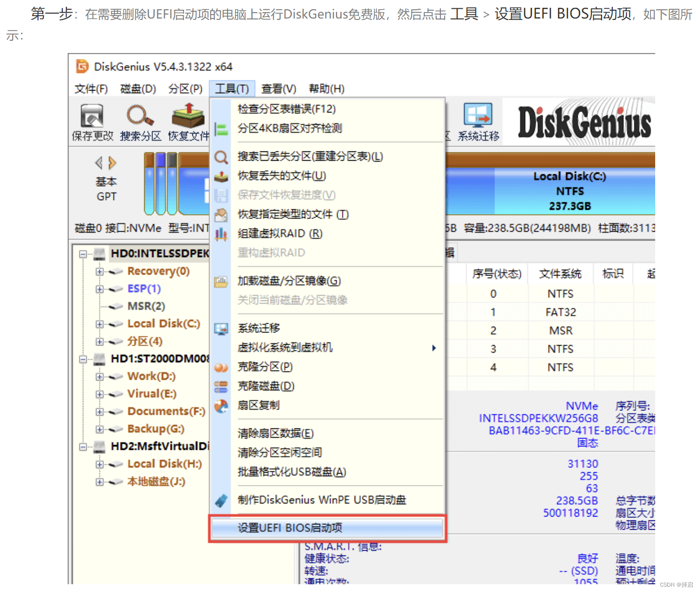Click the FAT32 cell in partition table

[x=560, y=312]
